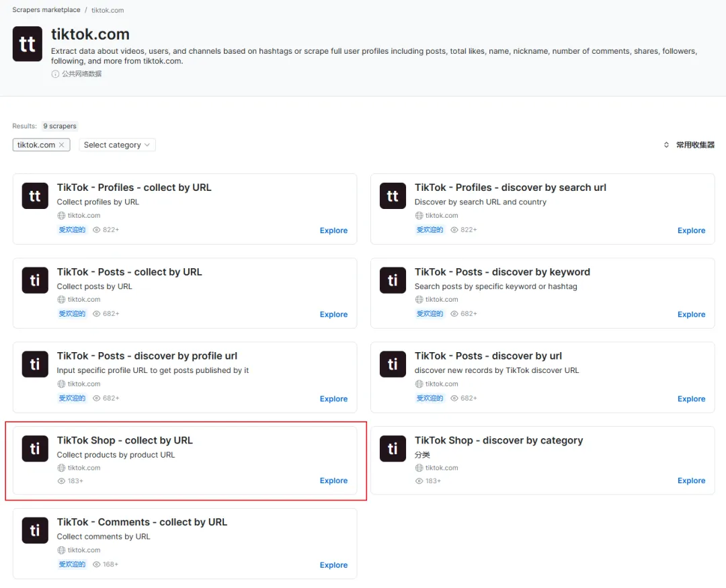726x588 pixels.
Task: Click the tiktok.com breadcrumb item
Action: [108, 10]
